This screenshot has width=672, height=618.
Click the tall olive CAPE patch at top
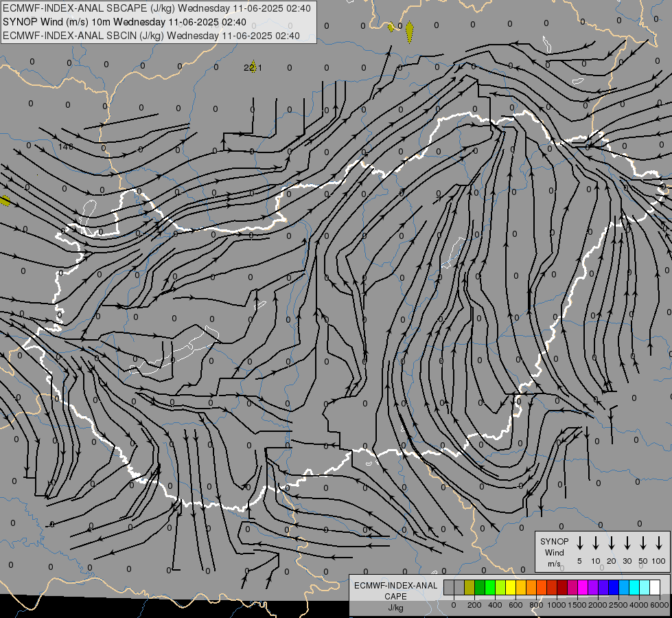(x=409, y=32)
